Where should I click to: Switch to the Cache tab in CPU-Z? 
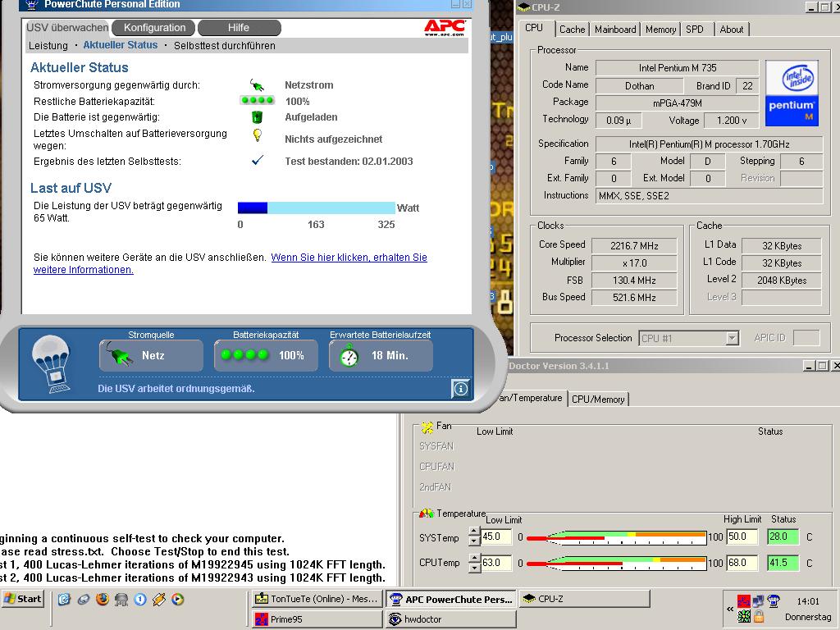[x=572, y=30]
